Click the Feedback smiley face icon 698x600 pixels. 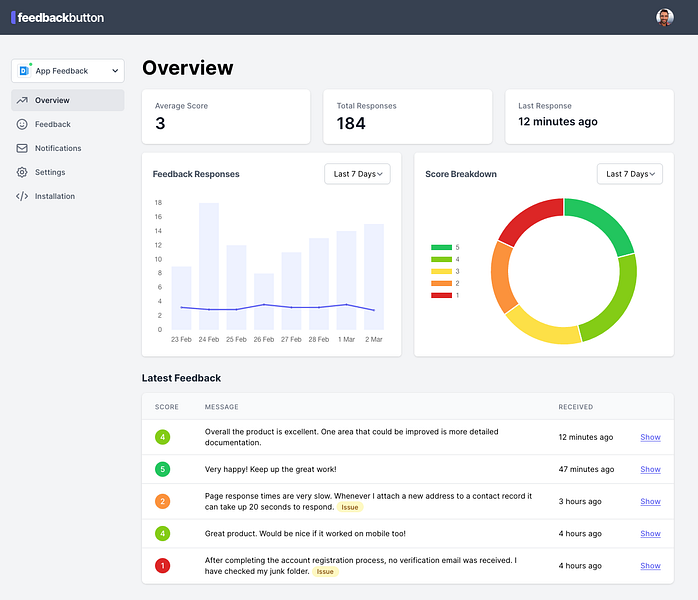[x=23, y=124]
